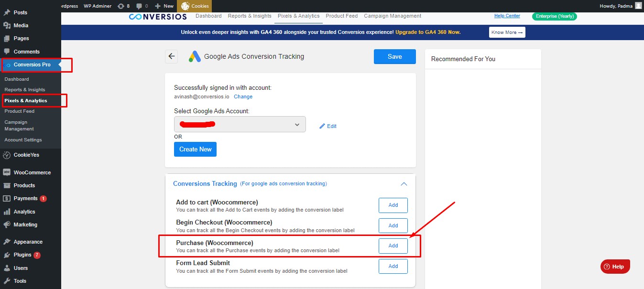Select Pixels & Analytics in sidebar submenu
Viewport: 644px width, 289px height.
[26, 101]
